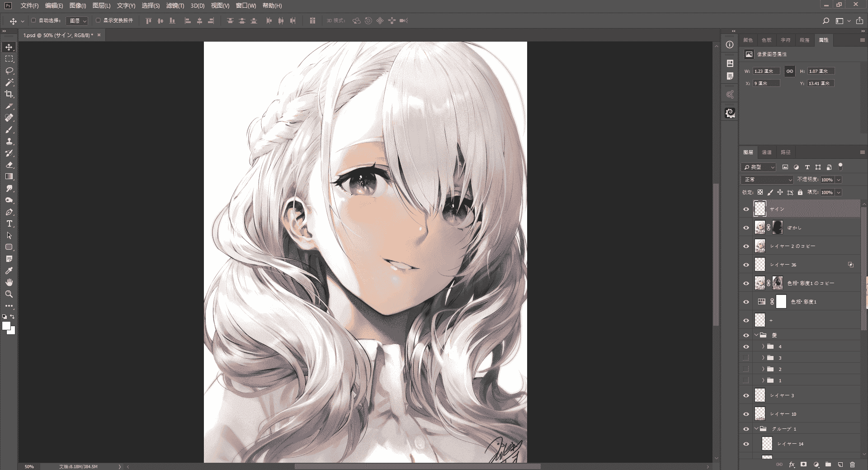The width and height of the screenshot is (868, 470).
Task: Open the 图像(I) menu
Action: pyautogui.click(x=78, y=5)
